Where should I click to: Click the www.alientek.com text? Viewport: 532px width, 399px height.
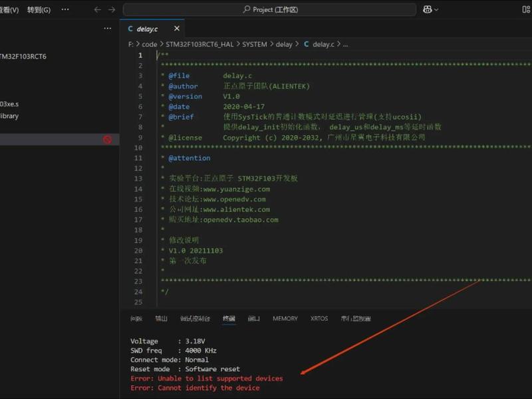click(237, 209)
